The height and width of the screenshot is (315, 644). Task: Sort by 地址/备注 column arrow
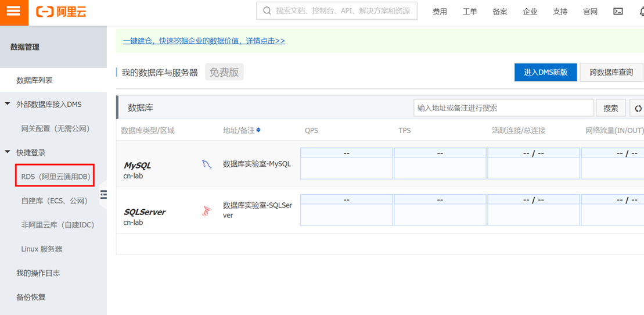258,130
